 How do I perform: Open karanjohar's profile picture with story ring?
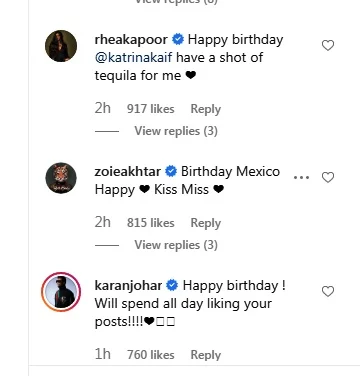click(x=61, y=292)
